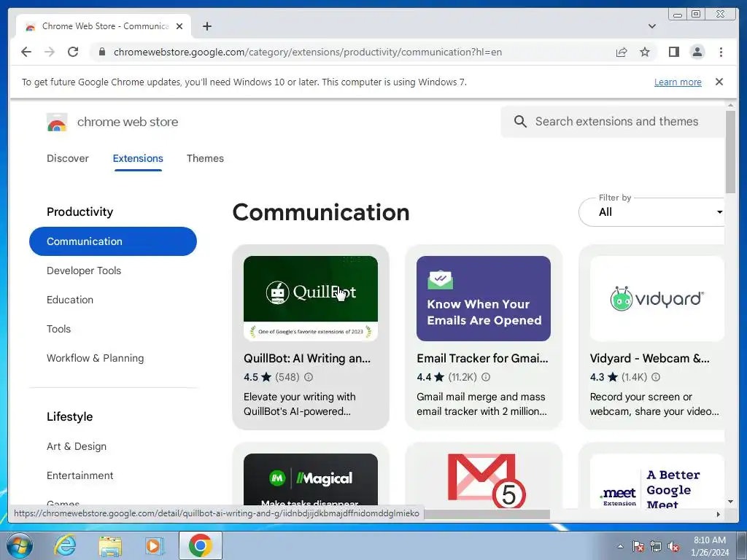Click the Chrome Web Store logo
This screenshot has height=560, width=747.
tap(57, 122)
